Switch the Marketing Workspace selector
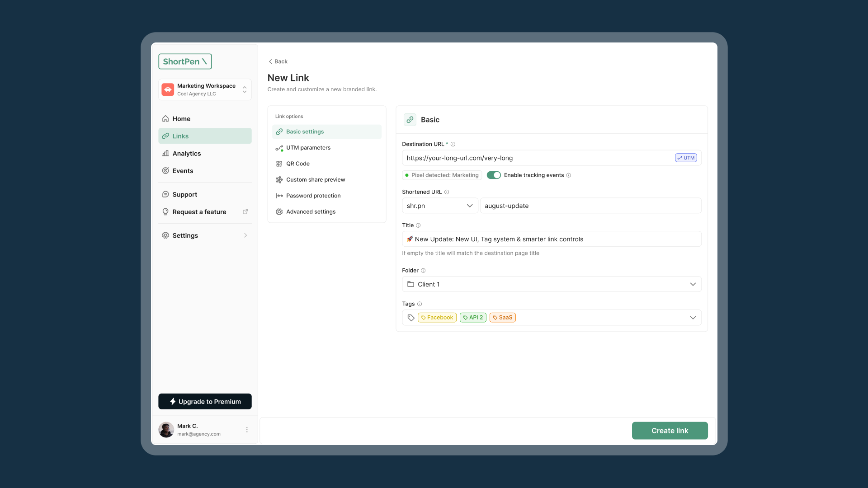The image size is (868, 488). pyautogui.click(x=205, y=89)
